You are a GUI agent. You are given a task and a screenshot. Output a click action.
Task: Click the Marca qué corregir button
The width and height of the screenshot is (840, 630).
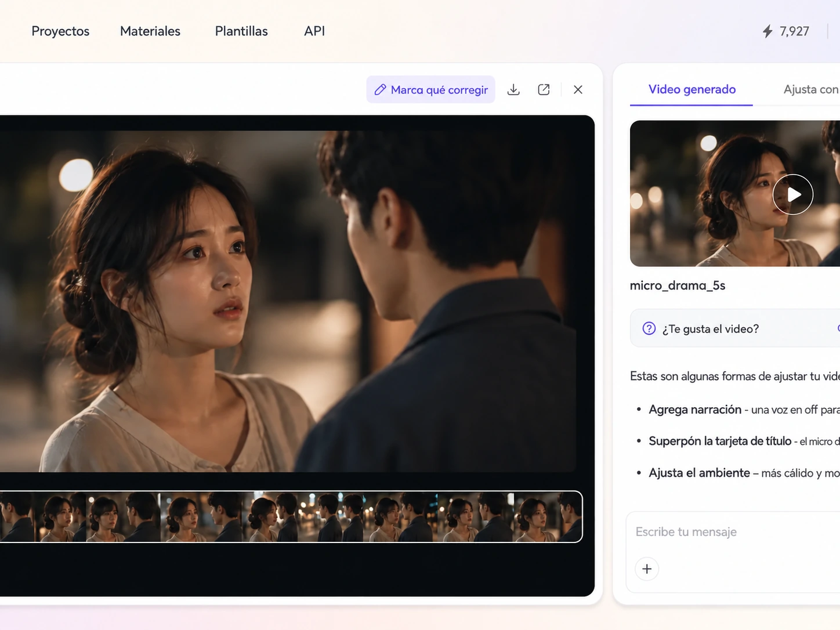click(430, 89)
